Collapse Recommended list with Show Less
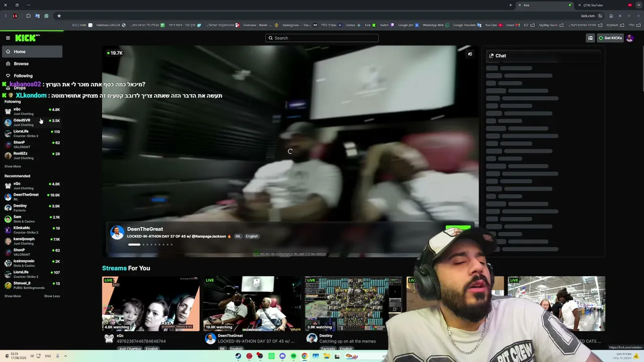The image size is (644, 362). click(x=52, y=296)
